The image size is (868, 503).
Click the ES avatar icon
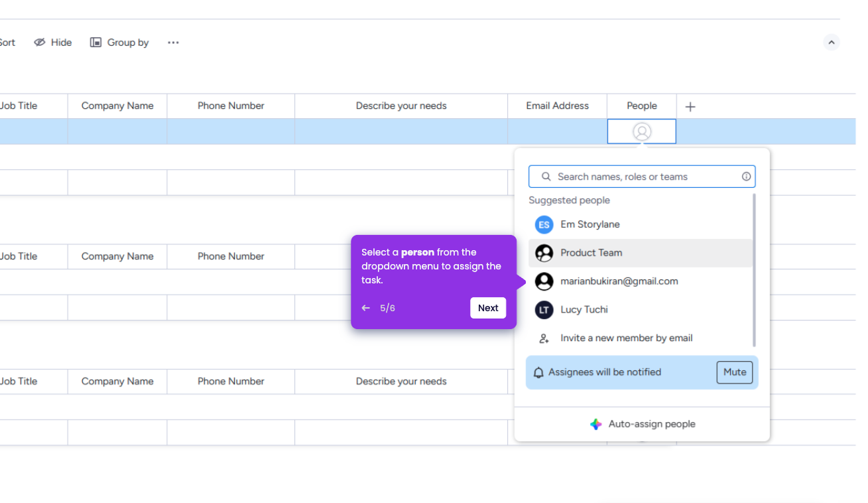544,224
